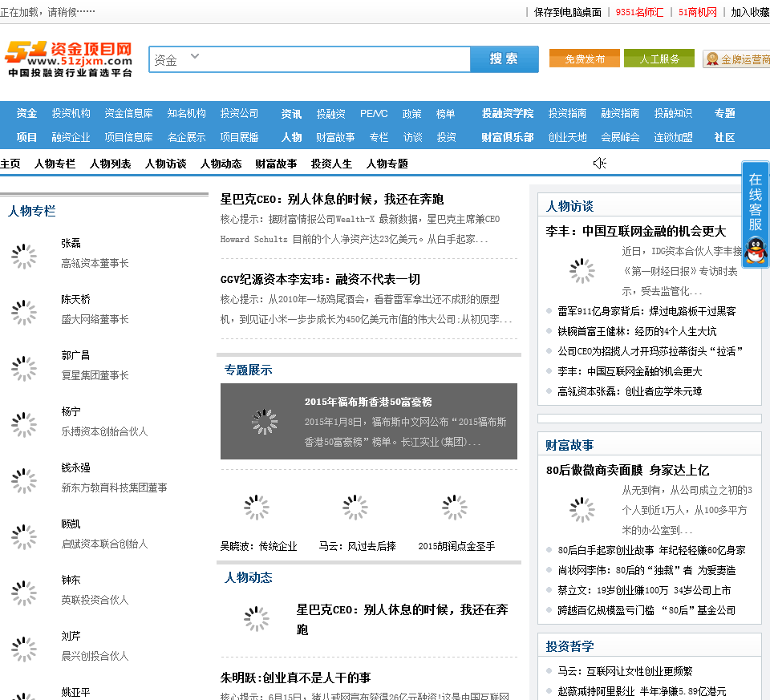Switch to 投资人生 sub-tab
Screen dimensions: 770x700
tap(331, 164)
